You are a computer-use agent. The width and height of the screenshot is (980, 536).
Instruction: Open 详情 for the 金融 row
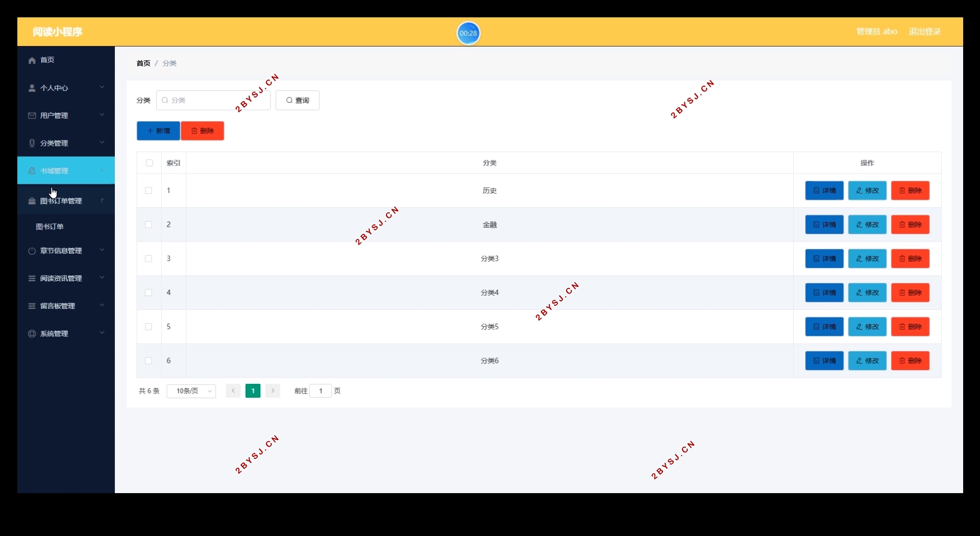(x=824, y=225)
